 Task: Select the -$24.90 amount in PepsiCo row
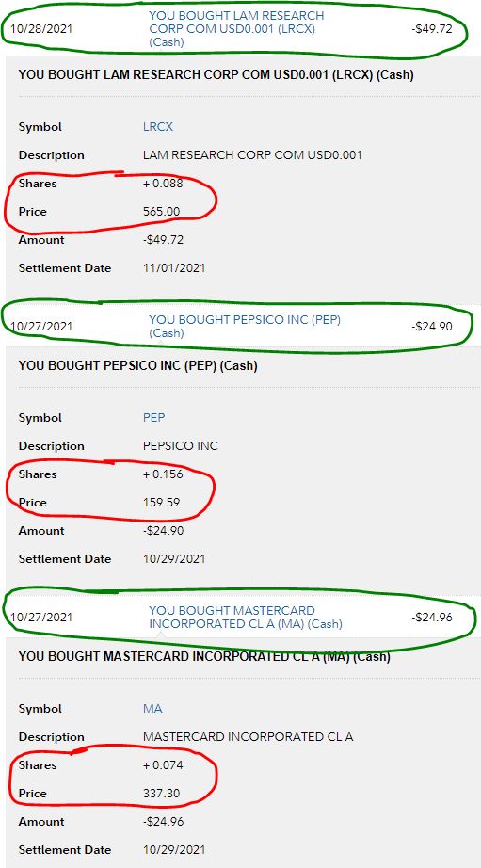[x=432, y=326]
